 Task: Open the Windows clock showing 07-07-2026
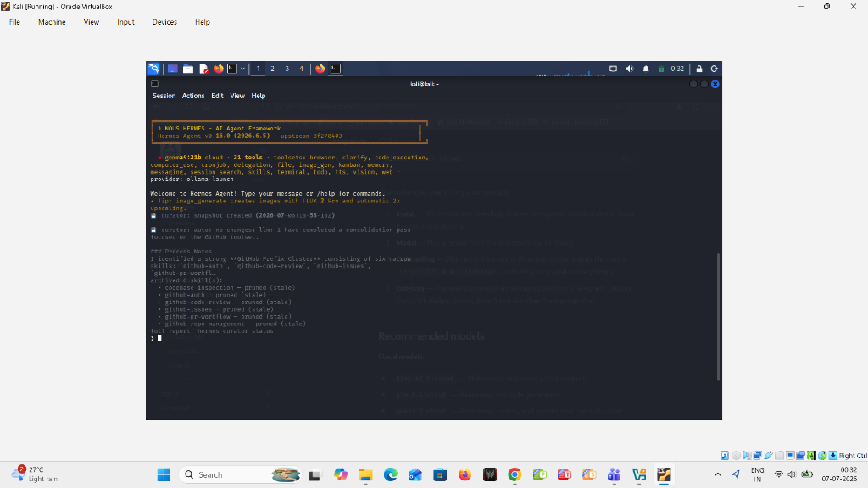click(840, 474)
